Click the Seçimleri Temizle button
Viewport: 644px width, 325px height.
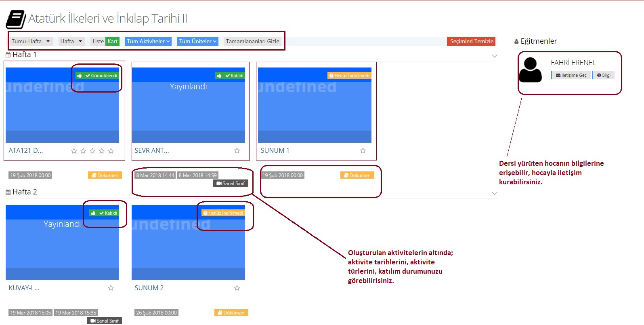(x=471, y=41)
